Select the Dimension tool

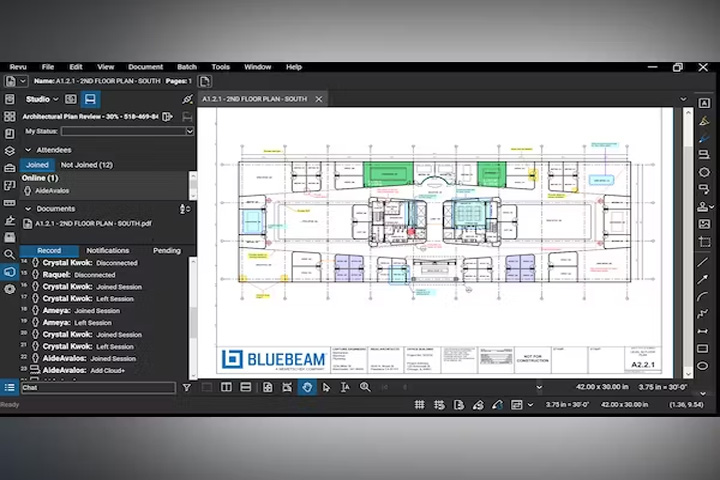[x=703, y=331]
